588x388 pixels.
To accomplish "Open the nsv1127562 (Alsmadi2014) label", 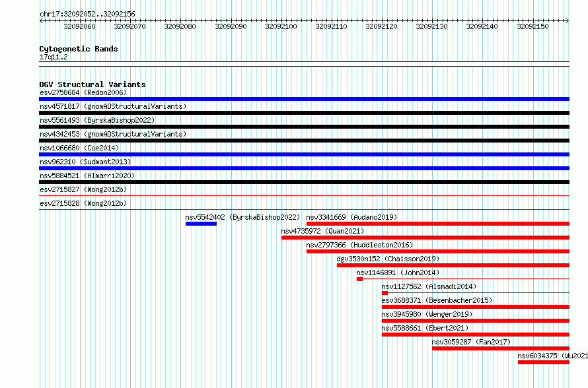I will [x=429, y=286].
